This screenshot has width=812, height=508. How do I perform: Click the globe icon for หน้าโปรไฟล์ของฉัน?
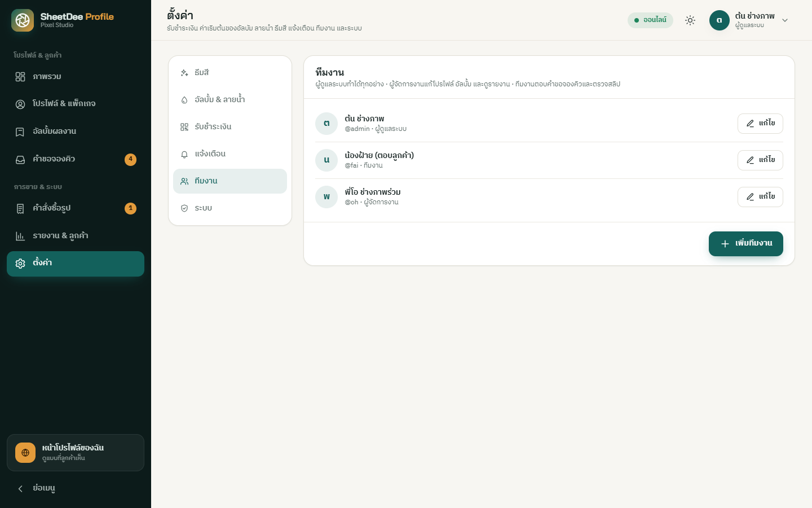click(x=25, y=453)
